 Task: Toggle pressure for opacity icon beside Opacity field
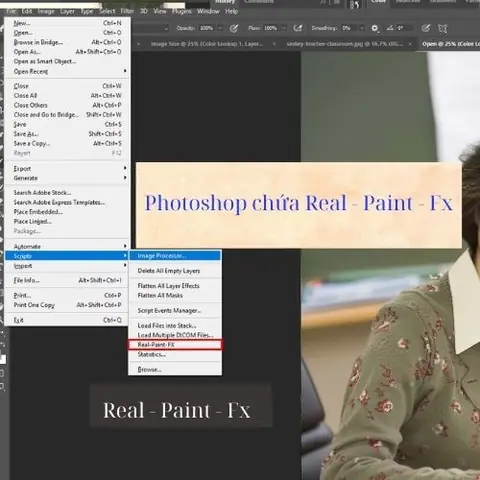[234, 28]
